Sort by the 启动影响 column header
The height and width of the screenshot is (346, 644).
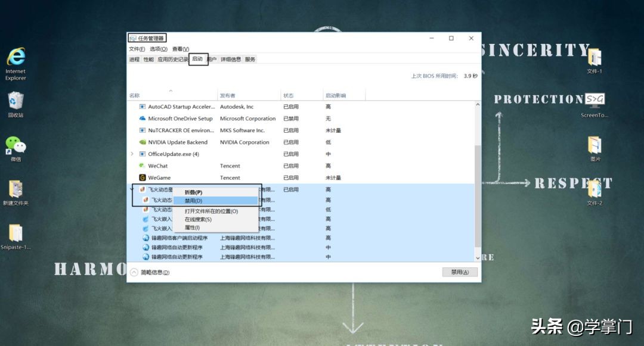(x=337, y=94)
